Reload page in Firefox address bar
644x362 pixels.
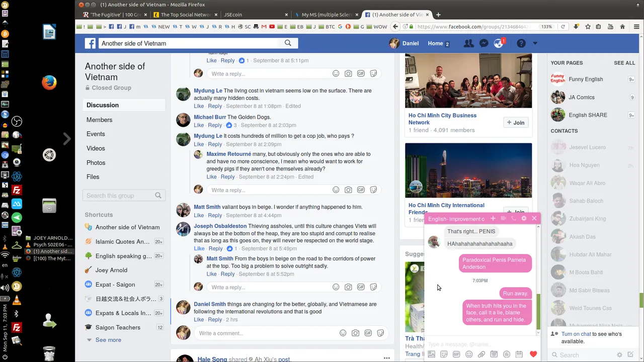pyautogui.click(x=563, y=27)
